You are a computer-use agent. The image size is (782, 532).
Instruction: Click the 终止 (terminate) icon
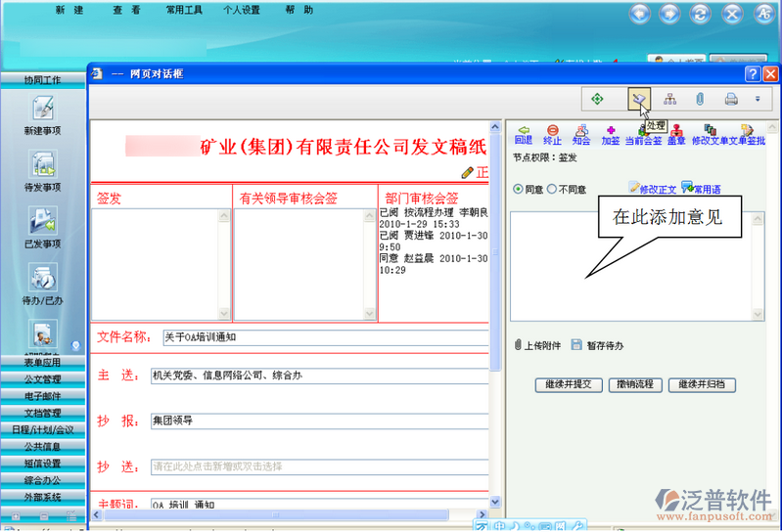pyautogui.click(x=552, y=134)
